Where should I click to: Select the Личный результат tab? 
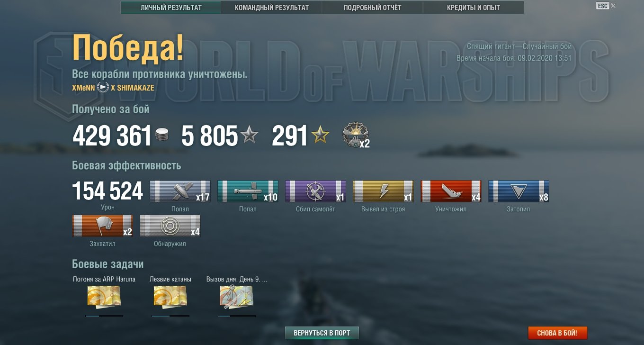pyautogui.click(x=171, y=8)
